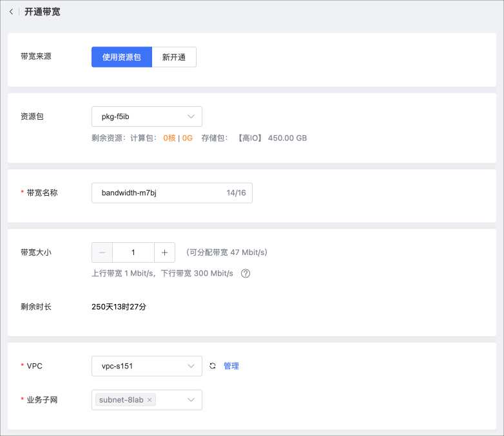504x436 pixels.
Task: Click the 250天13时27分 remaining duration text
Action: point(119,307)
